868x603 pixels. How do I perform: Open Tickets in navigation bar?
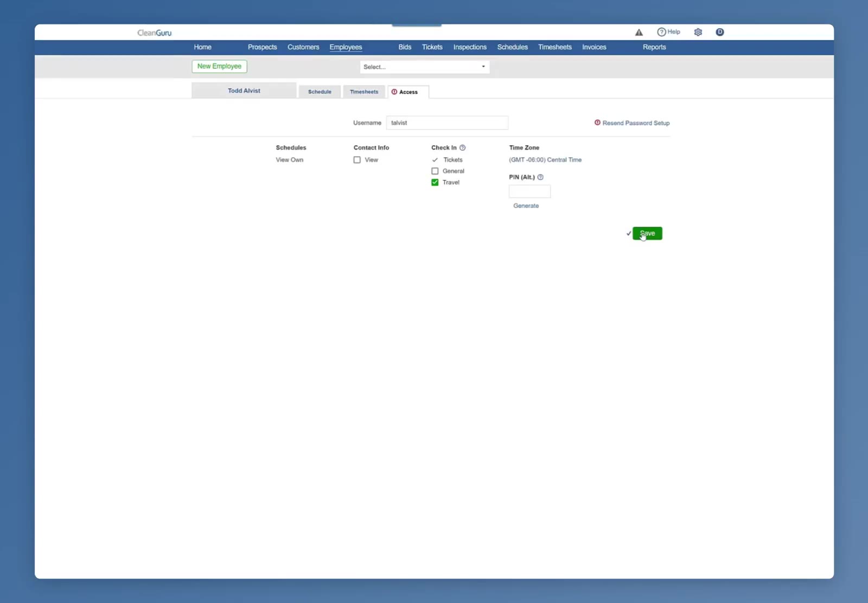(432, 47)
